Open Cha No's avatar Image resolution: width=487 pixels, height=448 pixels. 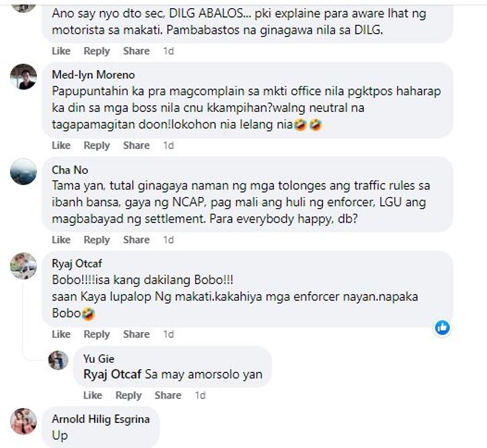[23, 171]
